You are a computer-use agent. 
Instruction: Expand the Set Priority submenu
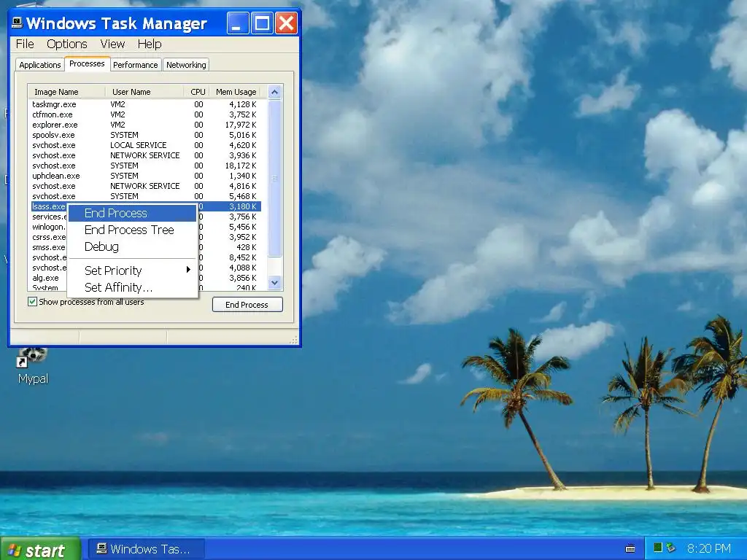(133, 271)
